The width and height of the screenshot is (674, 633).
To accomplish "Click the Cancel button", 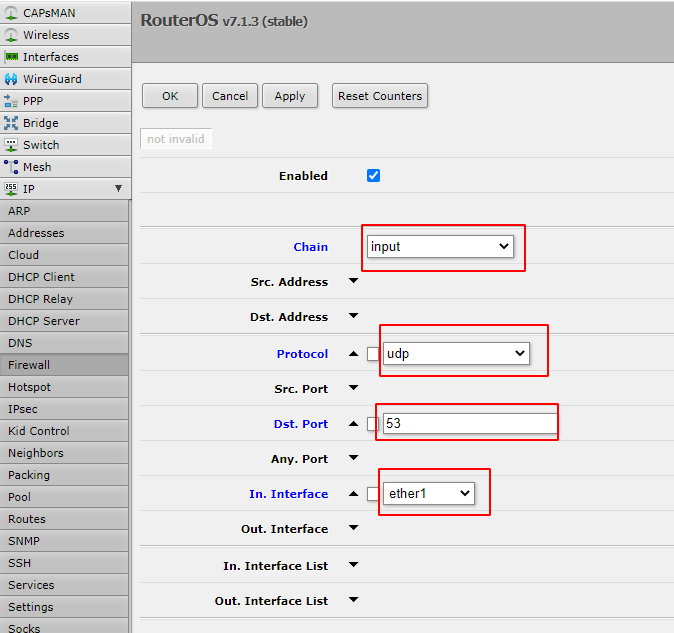I will pos(230,96).
